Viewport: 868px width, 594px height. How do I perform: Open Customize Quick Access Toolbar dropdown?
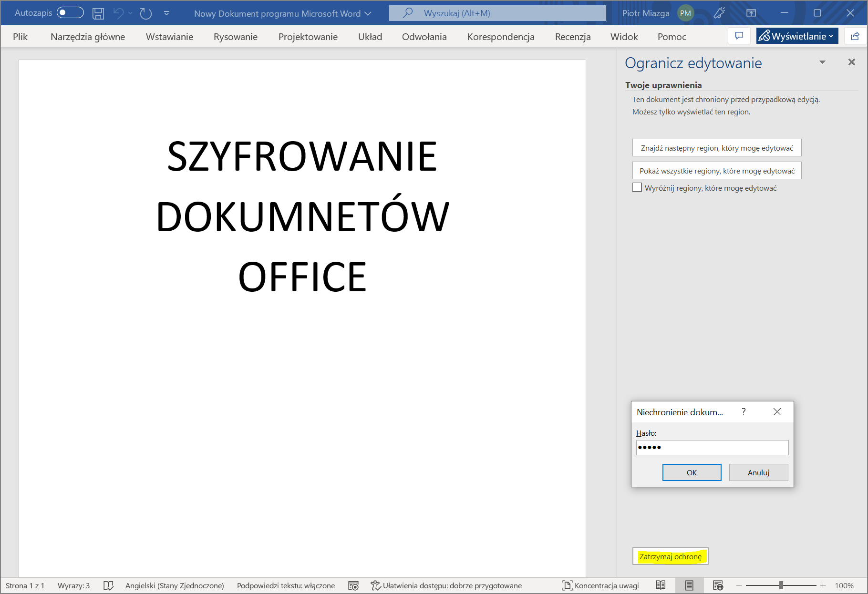point(166,13)
